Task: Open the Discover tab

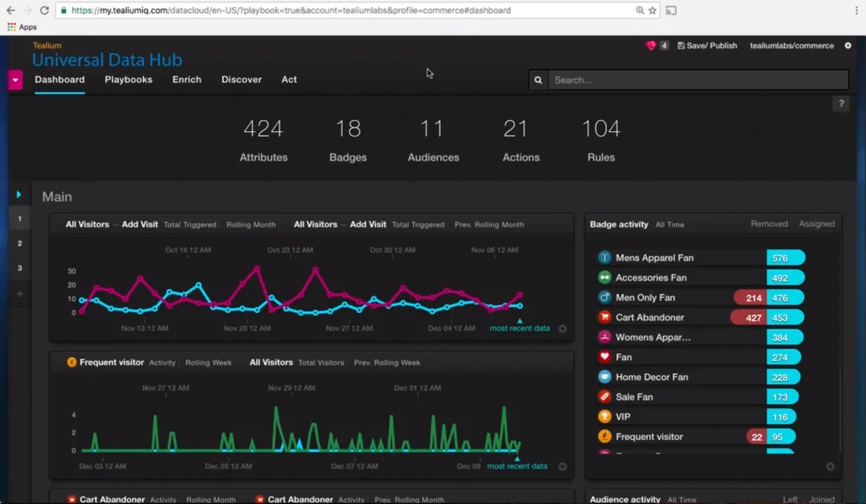Action: (x=241, y=80)
